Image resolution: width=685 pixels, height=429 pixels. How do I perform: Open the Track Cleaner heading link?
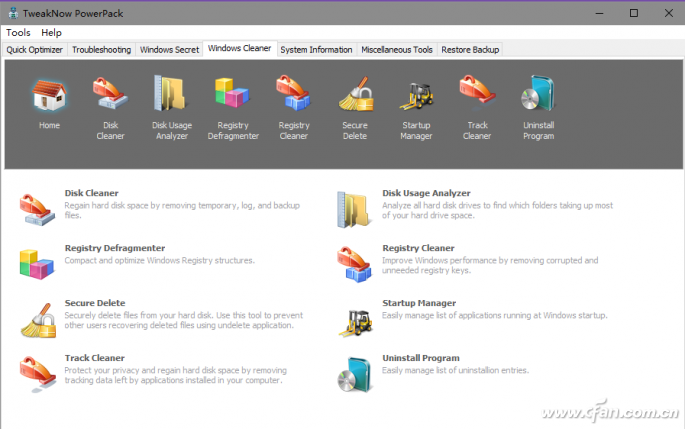pyautogui.click(x=95, y=358)
